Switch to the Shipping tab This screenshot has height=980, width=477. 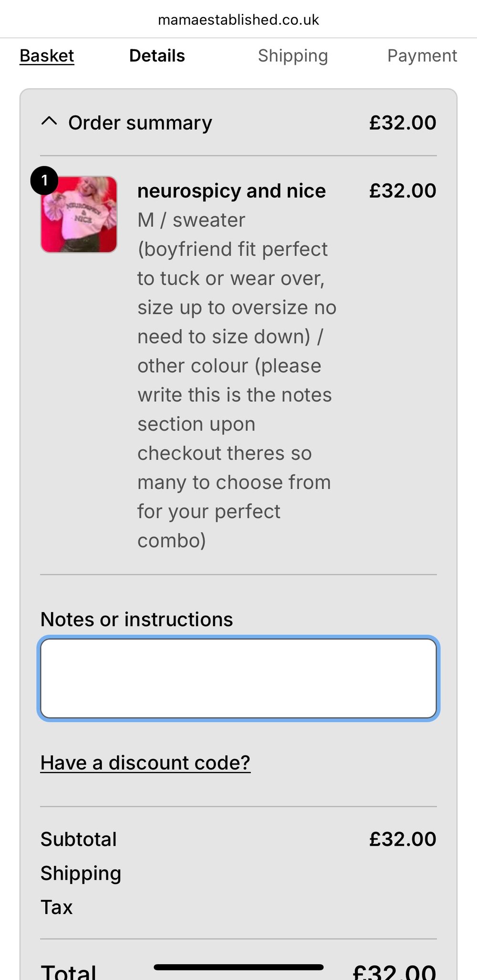tap(293, 56)
